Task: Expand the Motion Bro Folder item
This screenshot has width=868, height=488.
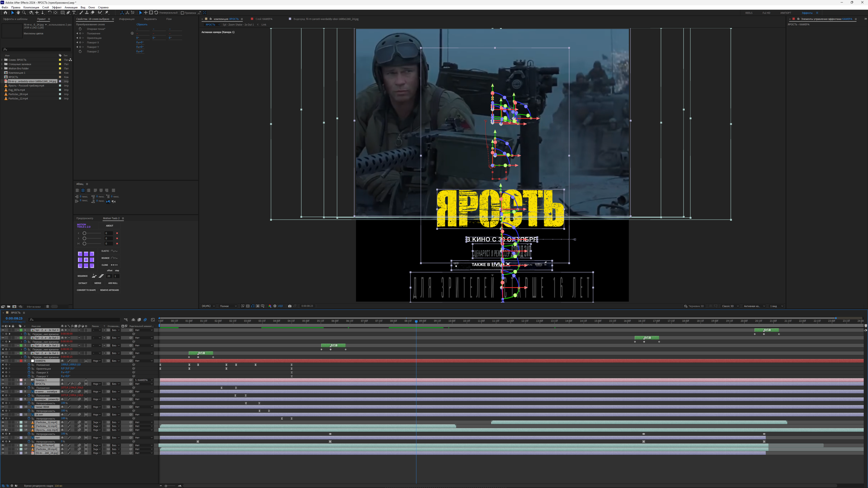Action: [2, 68]
